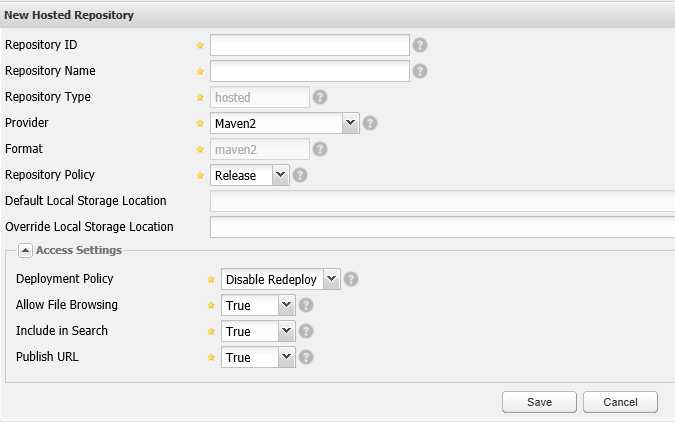Open Deployment Policy Disable Redeploy dropdown
Screen dimensions: 675x422
tap(331, 279)
